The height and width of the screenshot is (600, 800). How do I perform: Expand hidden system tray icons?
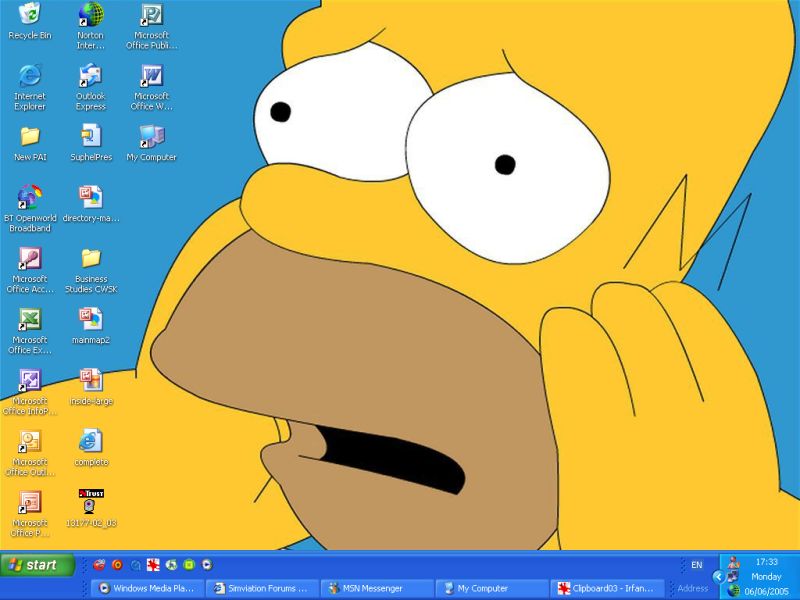pyautogui.click(x=717, y=577)
